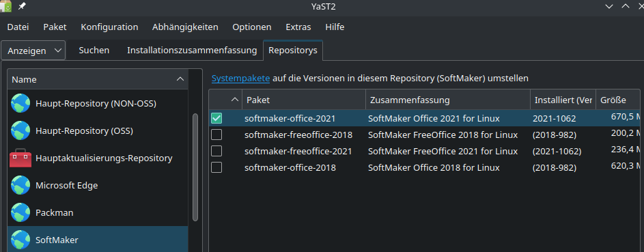Click summary 'SoftMaker Office 2018 for Linux'

pos(434,167)
